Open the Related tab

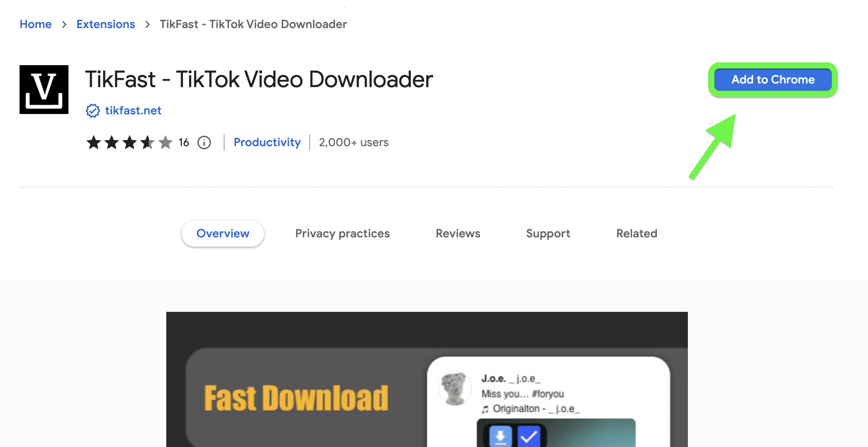click(x=637, y=234)
